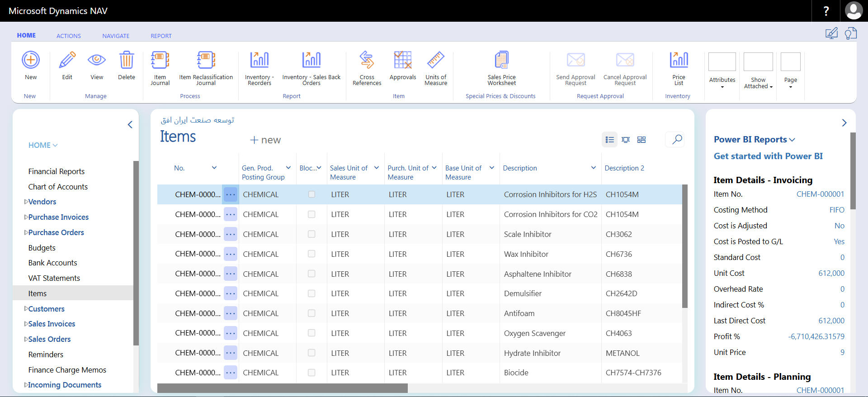Create a new item with New ribbon icon
The width and height of the screenshot is (868, 397).
click(31, 60)
